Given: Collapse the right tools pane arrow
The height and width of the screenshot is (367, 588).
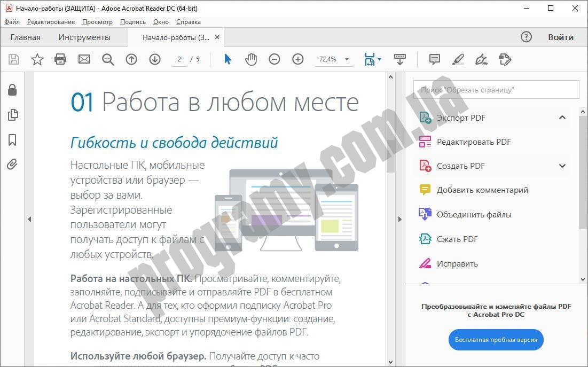Looking at the screenshot, I should click(x=400, y=219).
